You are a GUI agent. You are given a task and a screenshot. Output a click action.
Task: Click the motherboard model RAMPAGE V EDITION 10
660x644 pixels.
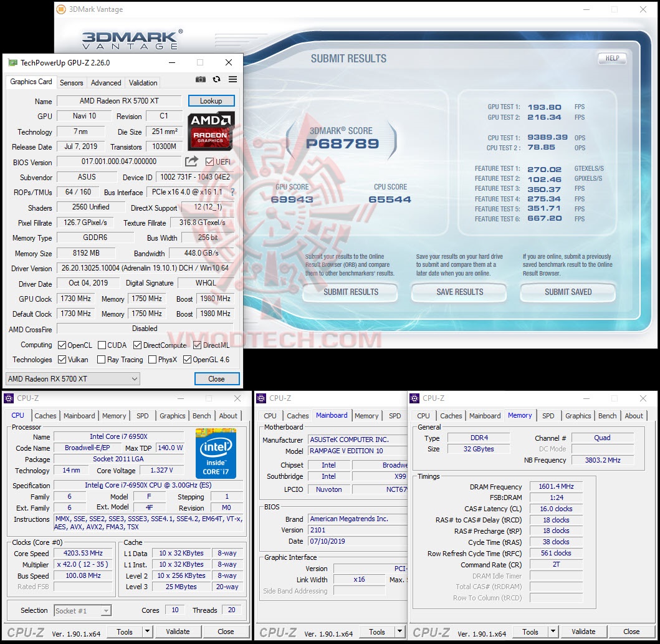(x=357, y=450)
